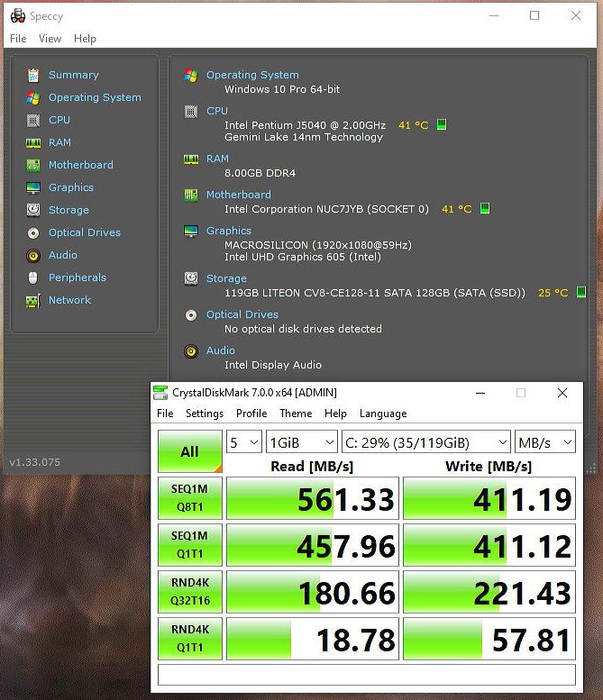Open CrystalDiskMark Profile menu
Viewport: 603px width, 700px height.
pos(251,414)
